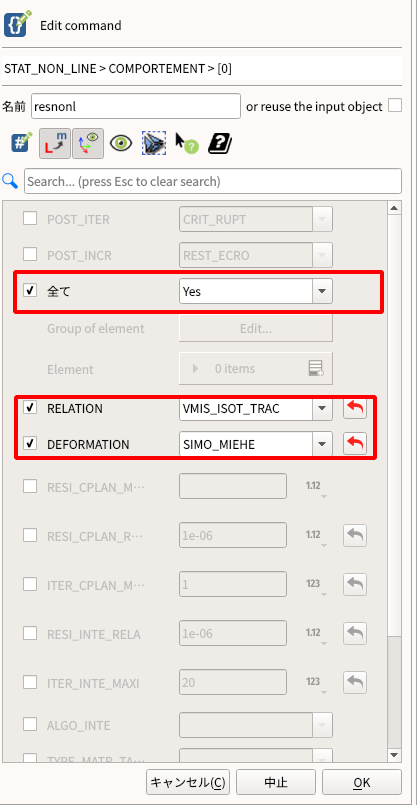417x805 pixels.
Task: Click the cursor with question mark help icon
Action: [x=186, y=143]
